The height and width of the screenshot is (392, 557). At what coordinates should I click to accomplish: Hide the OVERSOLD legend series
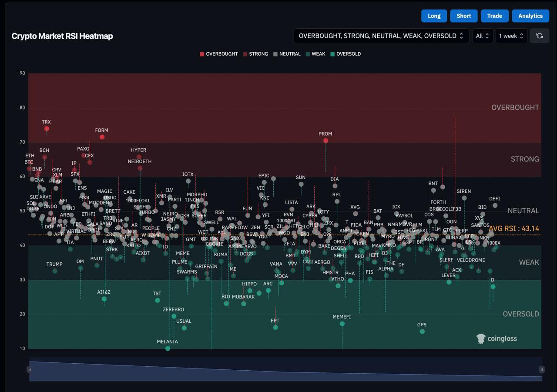(346, 54)
